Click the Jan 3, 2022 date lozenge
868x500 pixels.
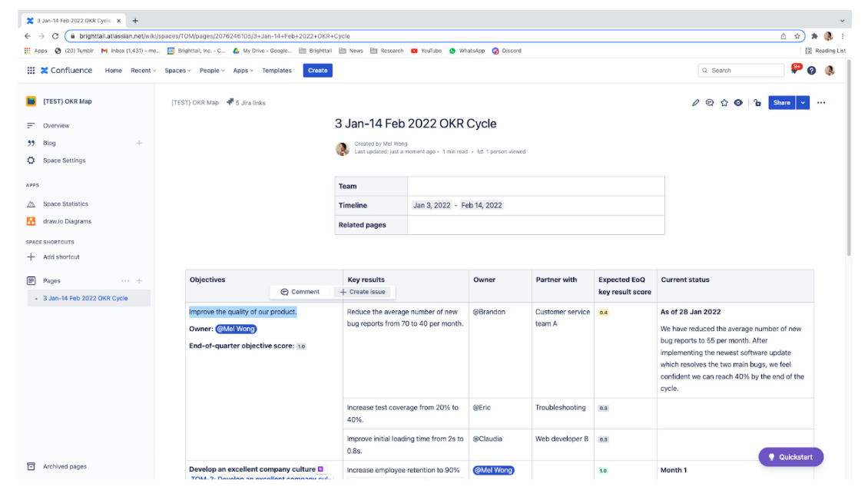tap(432, 205)
